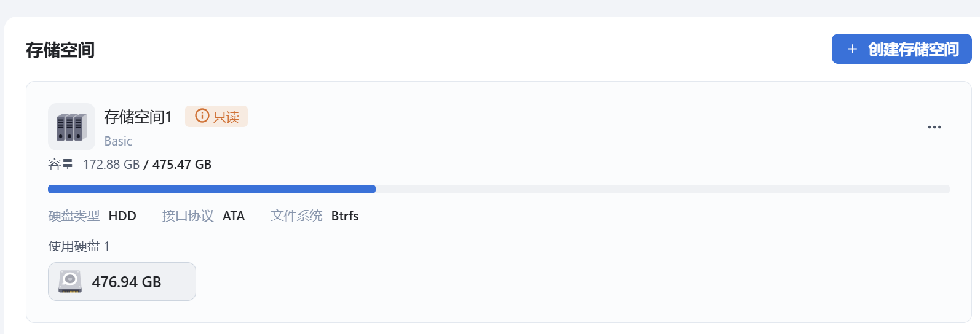Screen dimensions: 980x334
Task: Click the HDD disk type value
Action: 122,216
